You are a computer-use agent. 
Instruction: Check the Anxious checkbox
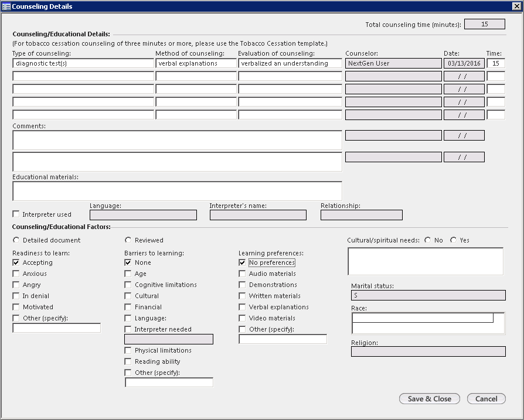[16, 274]
